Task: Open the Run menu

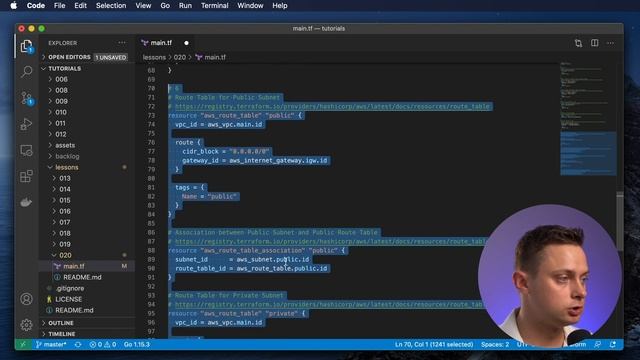Action: tap(185, 6)
